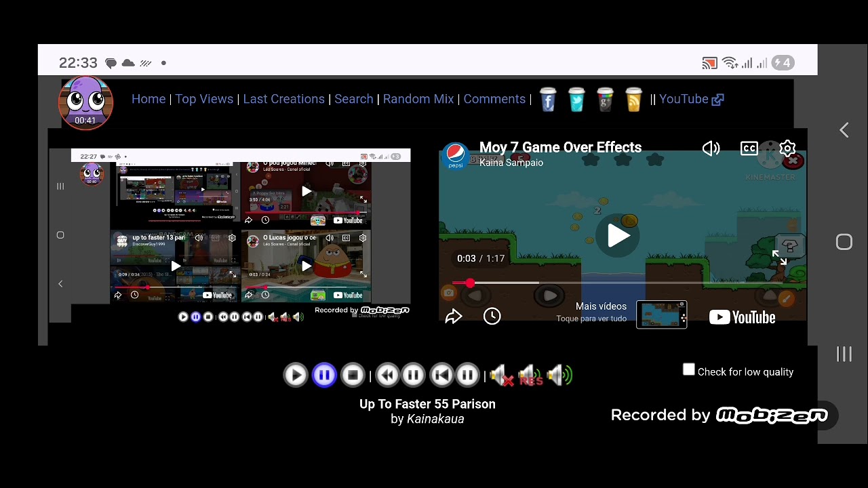Mute all with the red-X speaker icon

(x=502, y=375)
